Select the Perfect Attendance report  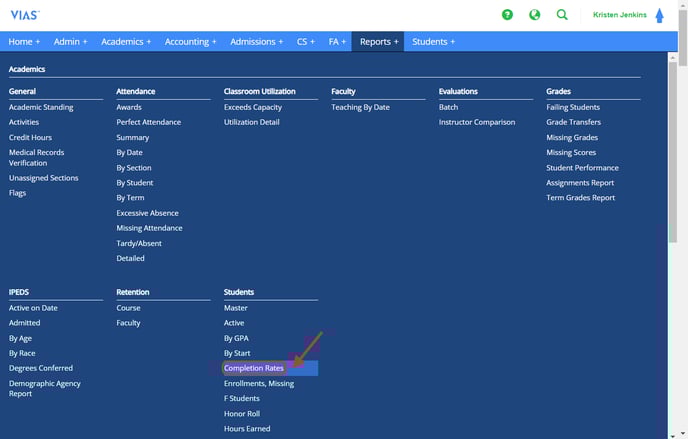point(148,122)
